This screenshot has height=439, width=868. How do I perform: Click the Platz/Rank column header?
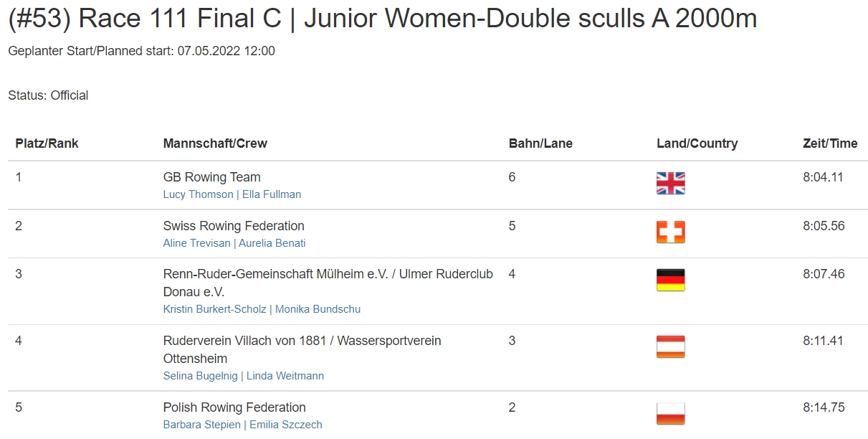tap(47, 143)
